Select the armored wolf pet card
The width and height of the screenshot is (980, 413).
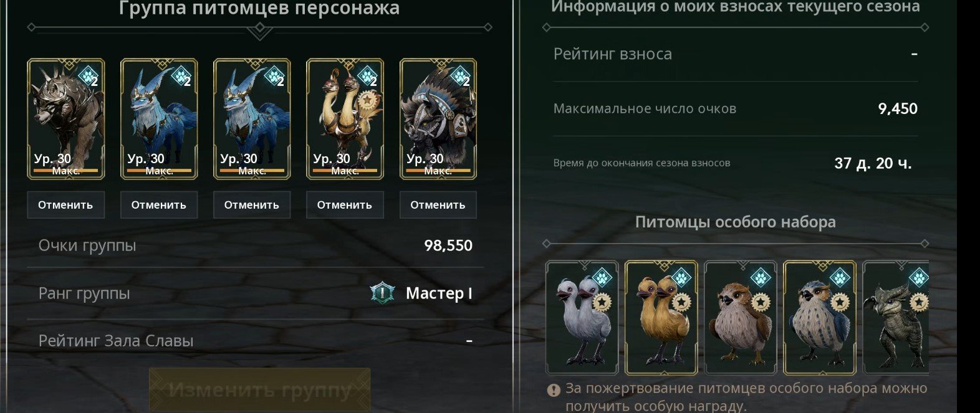coord(66,119)
